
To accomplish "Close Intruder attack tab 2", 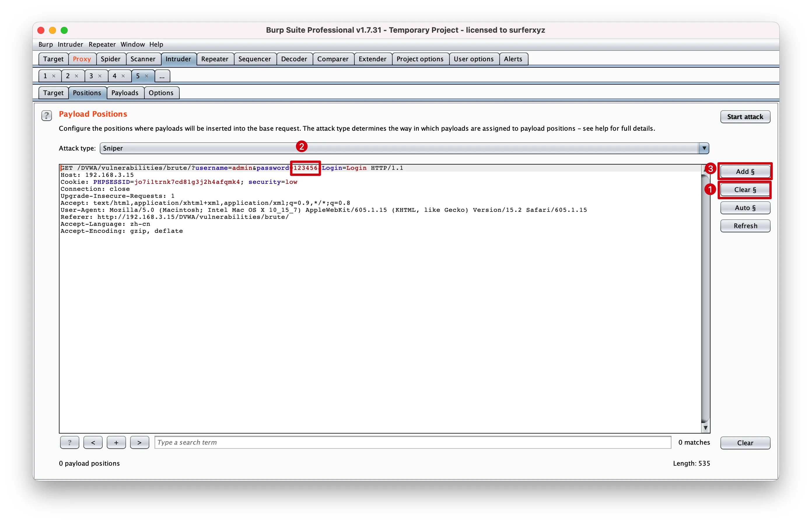I will pyautogui.click(x=76, y=76).
